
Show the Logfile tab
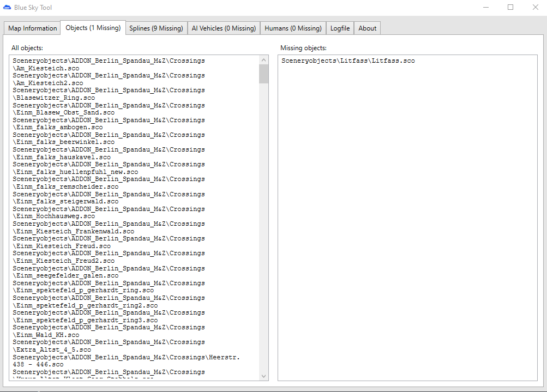(340, 28)
